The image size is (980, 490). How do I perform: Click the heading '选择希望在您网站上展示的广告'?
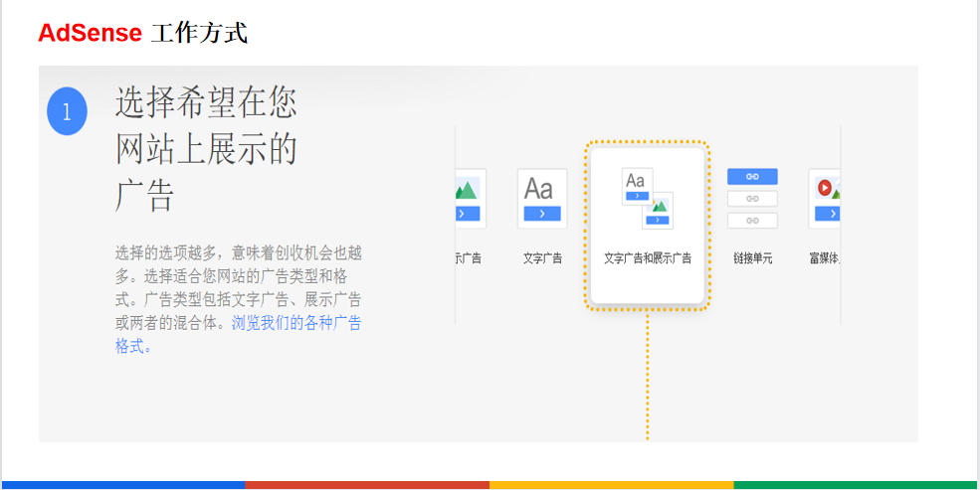click(206, 149)
